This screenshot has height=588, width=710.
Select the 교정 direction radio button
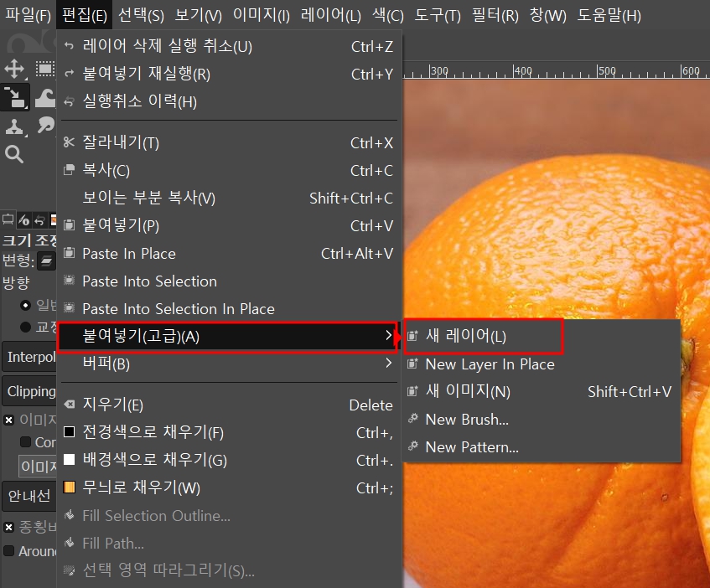point(25,327)
